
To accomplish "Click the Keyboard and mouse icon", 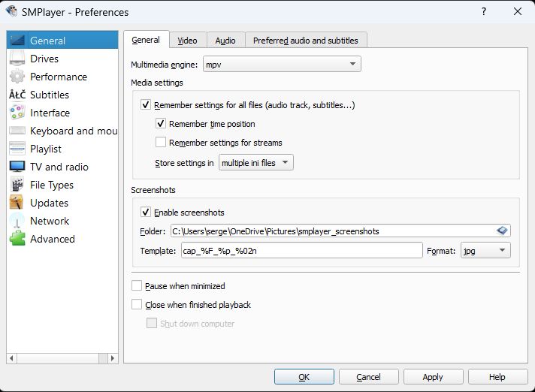I will coord(17,131).
